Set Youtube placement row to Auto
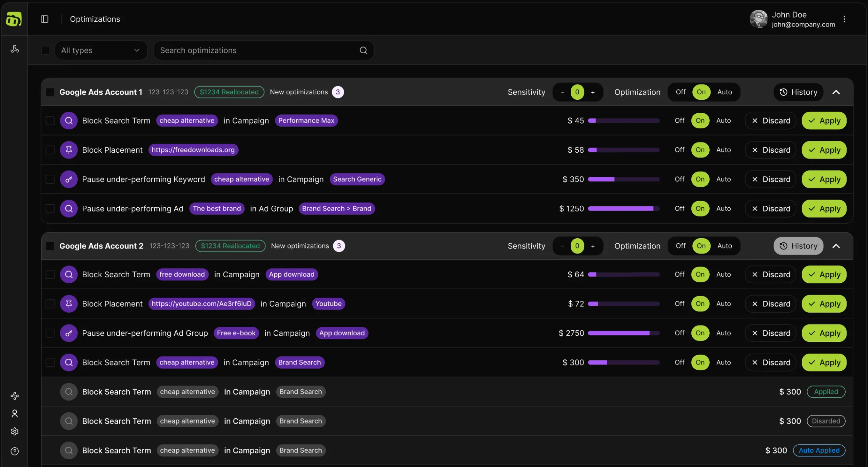Viewport: 868px width, 467px height. coord(723,304)
